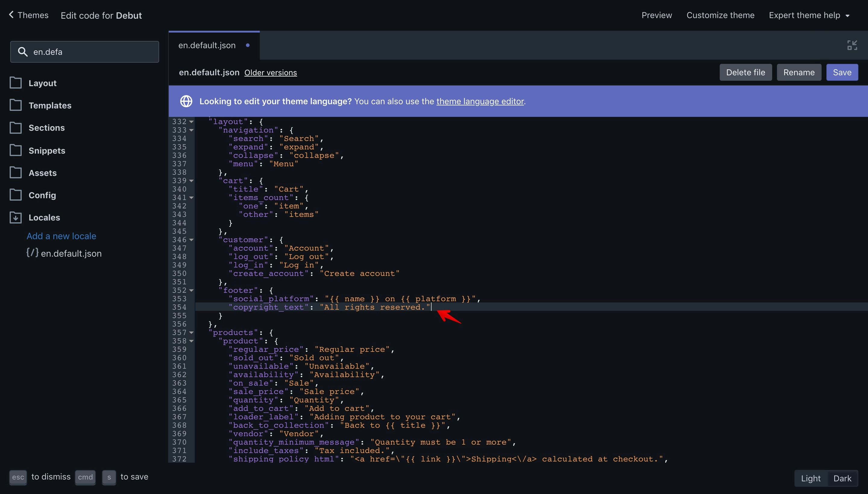Click the exit fullscreen icon in tab bar
This screenshot has width=868, height=494.
852,45
